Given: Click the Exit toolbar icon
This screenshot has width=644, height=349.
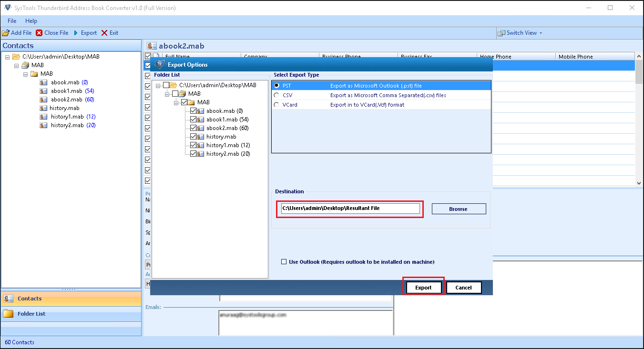Looking at the screenshot, I should tap(103, 32).
